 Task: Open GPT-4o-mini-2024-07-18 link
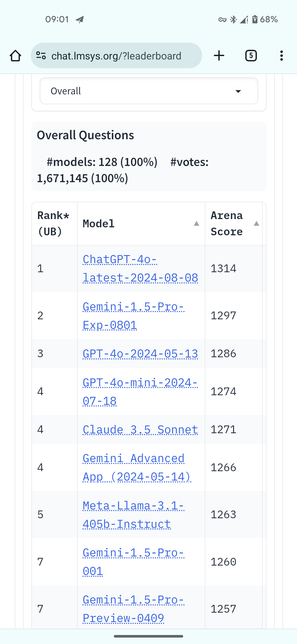(140, 392)
